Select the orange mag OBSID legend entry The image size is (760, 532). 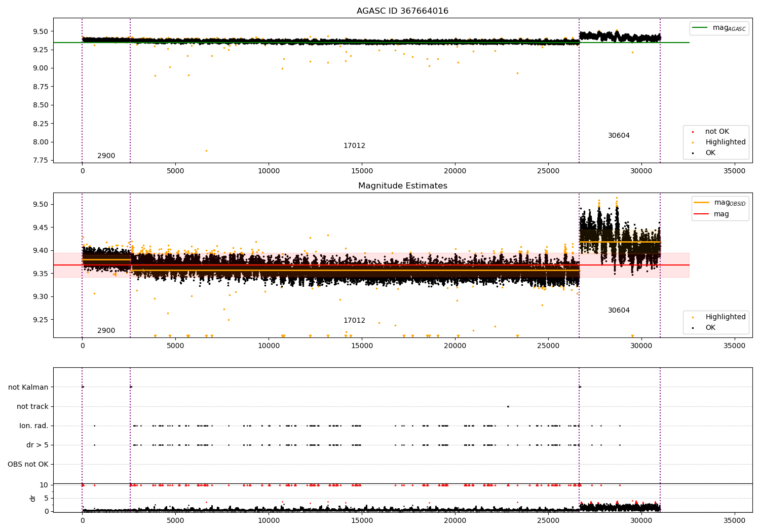click(x=719, y=203)
